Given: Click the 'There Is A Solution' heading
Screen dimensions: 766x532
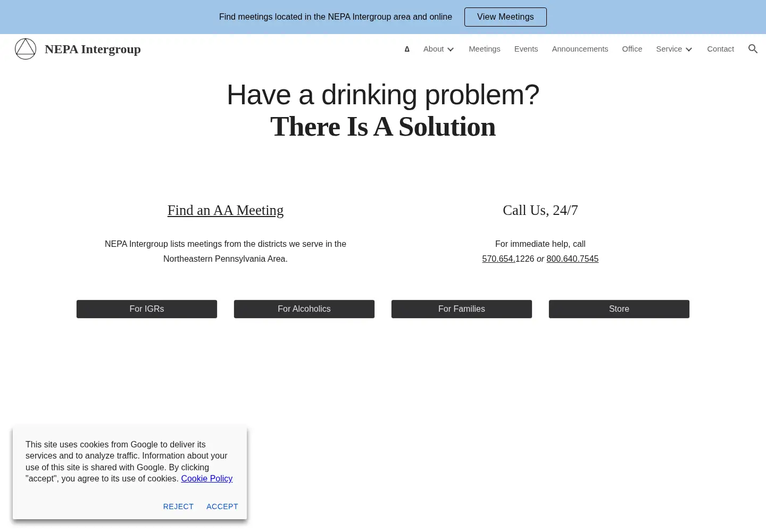Looking at the screenshot, I should click(383, 127).
